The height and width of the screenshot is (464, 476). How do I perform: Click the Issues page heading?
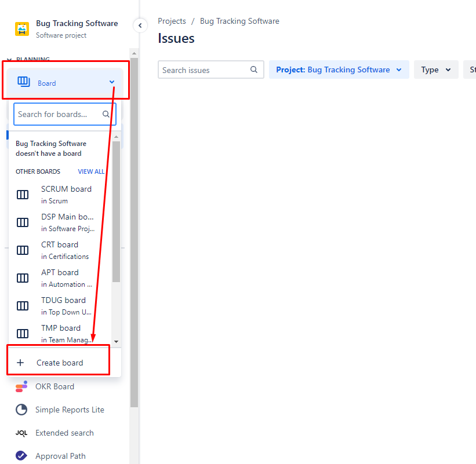click(176, 38)
